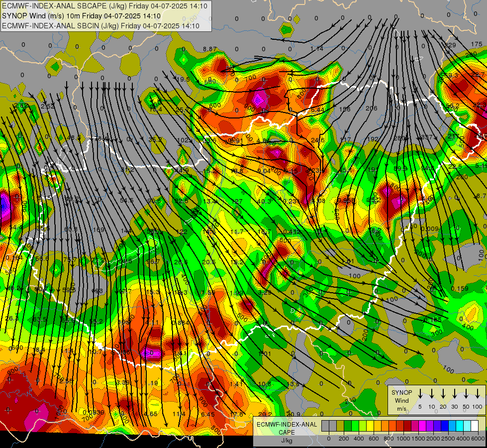Click the 0.009 value on the map
Viewport: 487px width, 448px height.
pyautogui.click(x=429, y=229)
